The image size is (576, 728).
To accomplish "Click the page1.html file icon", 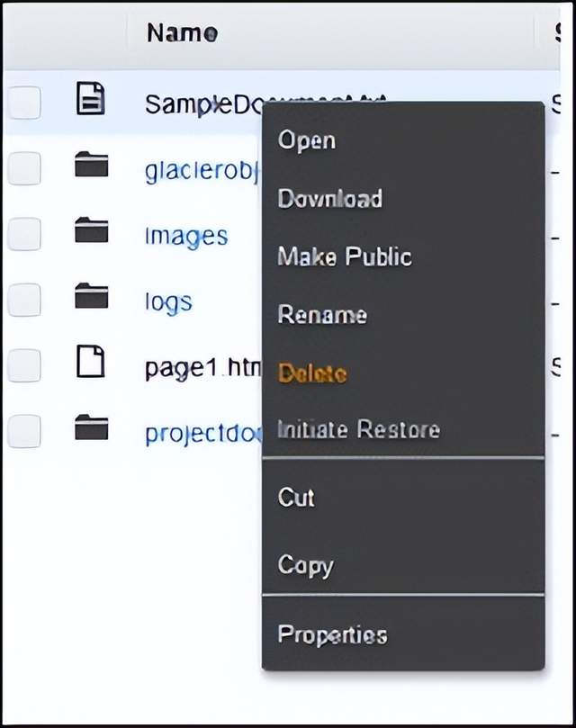I will tap(91, 364).
